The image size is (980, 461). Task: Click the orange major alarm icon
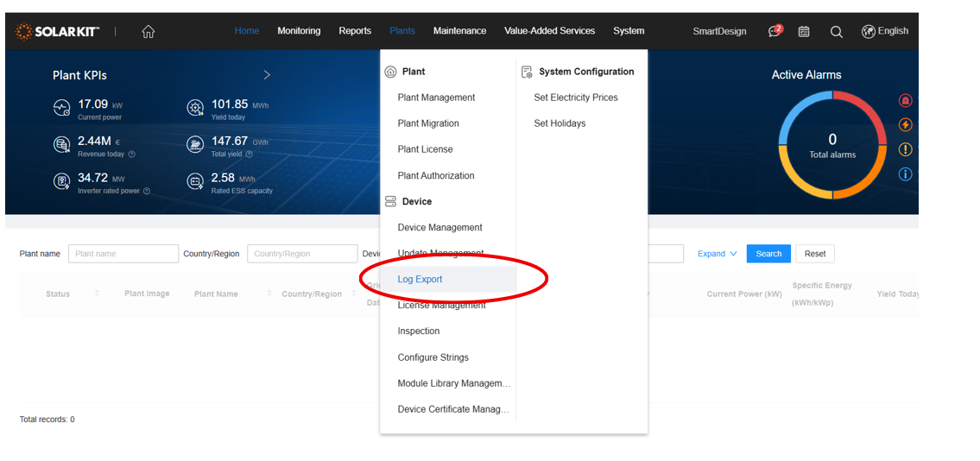click(905, 125)
